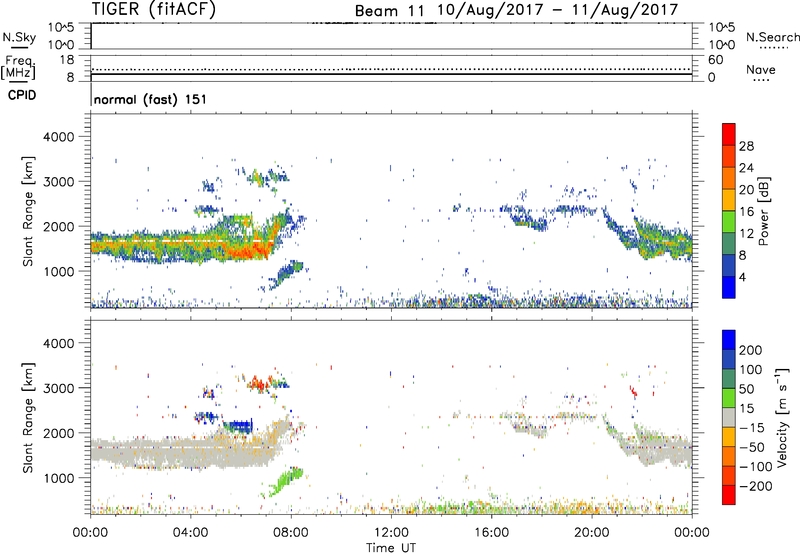Click the 200 velocity colorbar tick
Image resolution: width=800 pixels, height=554 pixels.
(x=751, y=350)
